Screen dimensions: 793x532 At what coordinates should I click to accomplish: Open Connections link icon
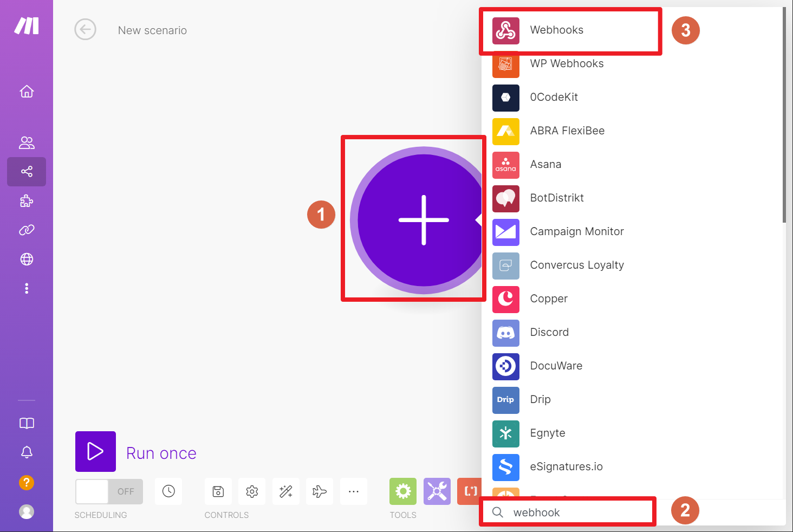point(27,230)
